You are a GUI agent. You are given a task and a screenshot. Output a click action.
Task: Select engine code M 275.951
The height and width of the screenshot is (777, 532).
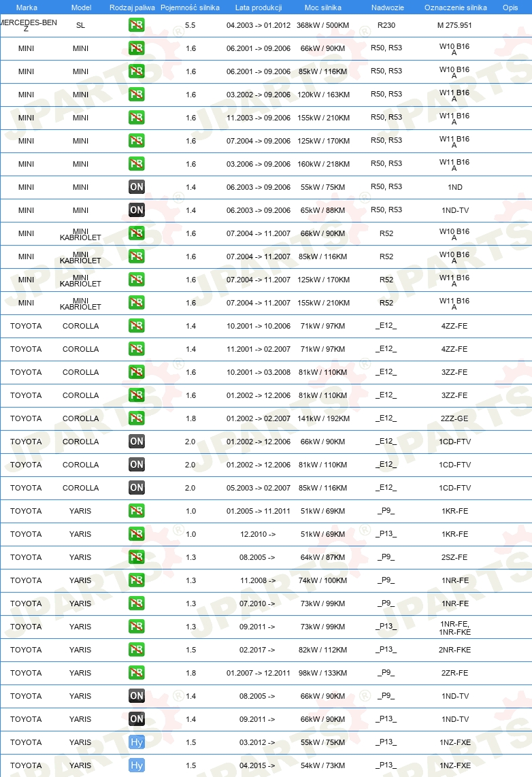454,24
